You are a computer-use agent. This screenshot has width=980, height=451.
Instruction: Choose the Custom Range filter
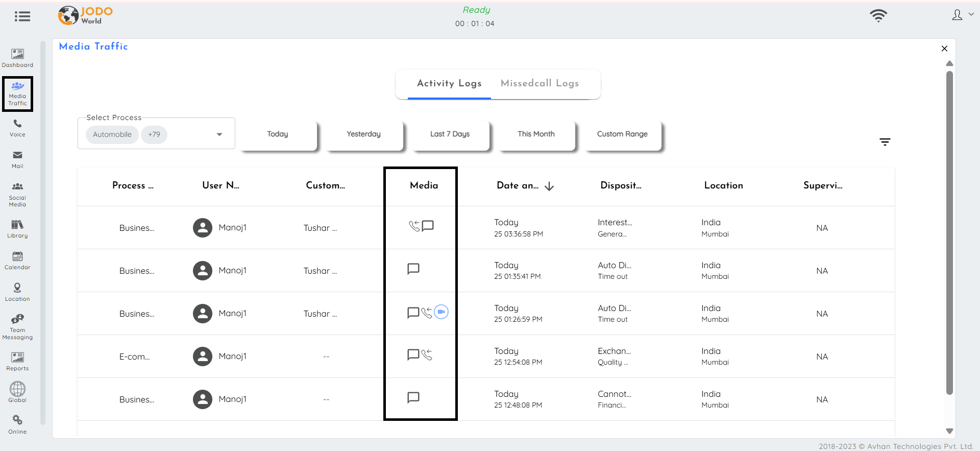(x=623, y=135)
